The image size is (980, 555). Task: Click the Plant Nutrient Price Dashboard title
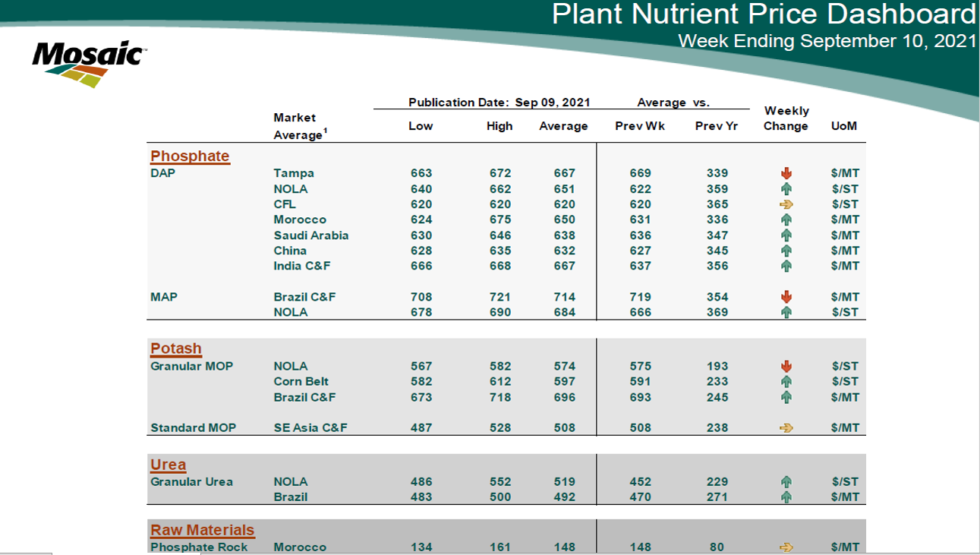763,14
